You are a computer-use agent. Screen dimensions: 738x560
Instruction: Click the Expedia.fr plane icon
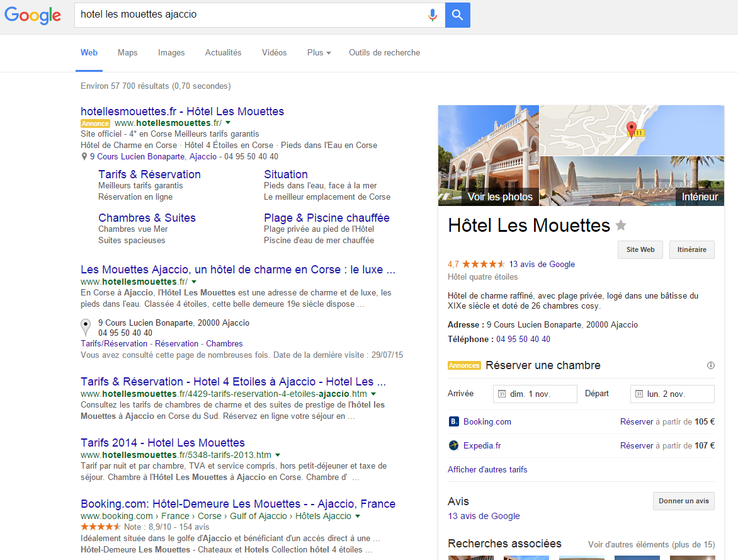point(453,445)
